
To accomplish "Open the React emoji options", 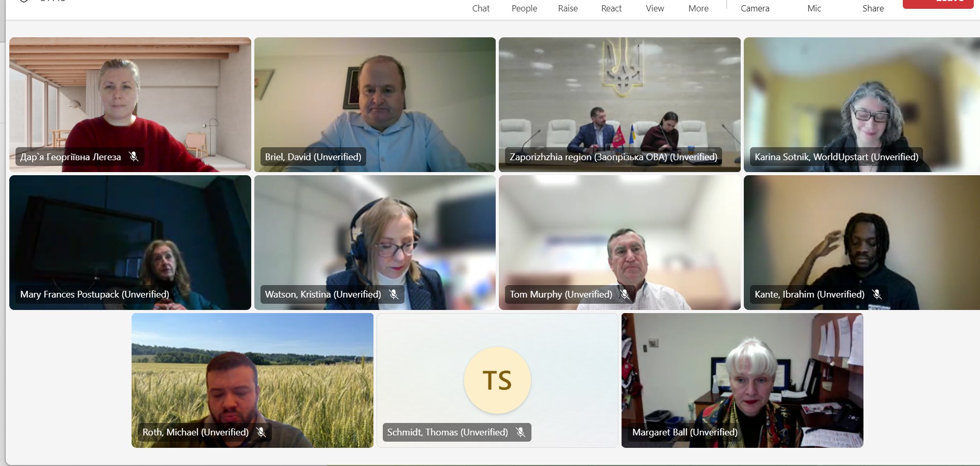I will (x=611, y=8).
